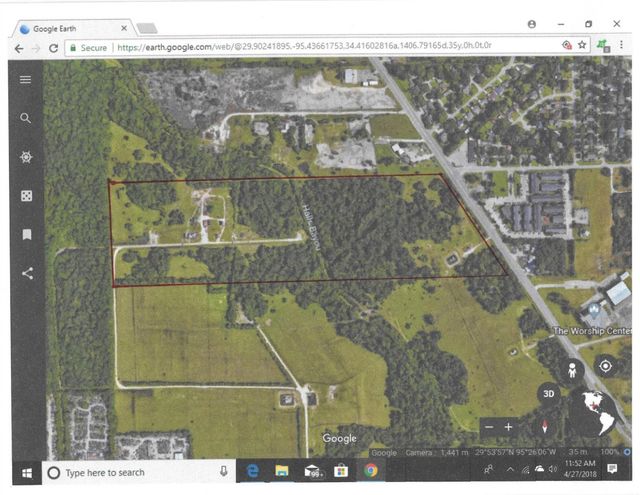Click the Chrome taskbar icon
Image resolution: width=640 pixels, height=495 pixels.
pyautogui.click(x=371, y=471)
